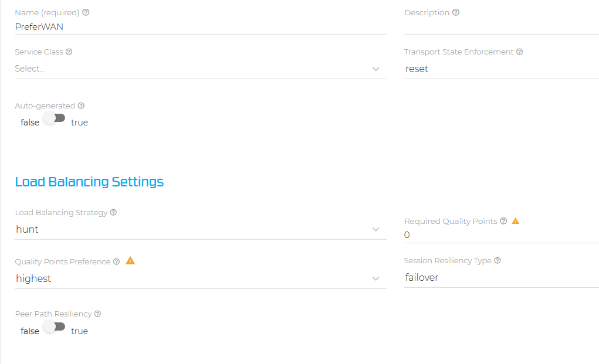Open Quality Points Preference highest dropdown
599x364 pixels.
pyautogui.click(x=201, y=278)
